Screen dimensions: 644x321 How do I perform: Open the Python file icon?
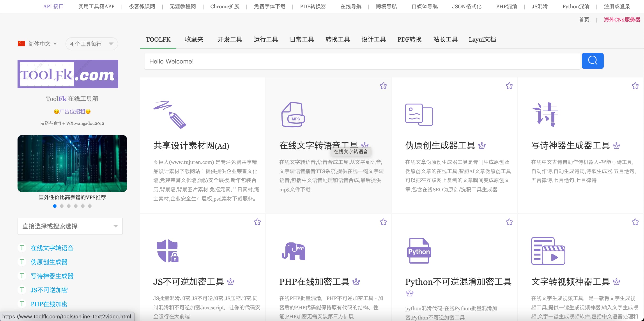419,251
